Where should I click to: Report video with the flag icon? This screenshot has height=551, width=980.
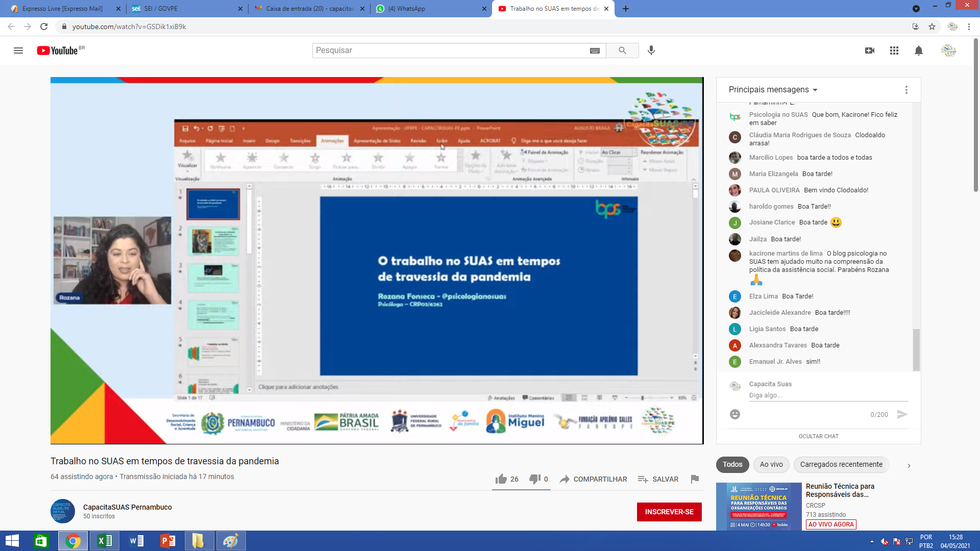point(695,479)
